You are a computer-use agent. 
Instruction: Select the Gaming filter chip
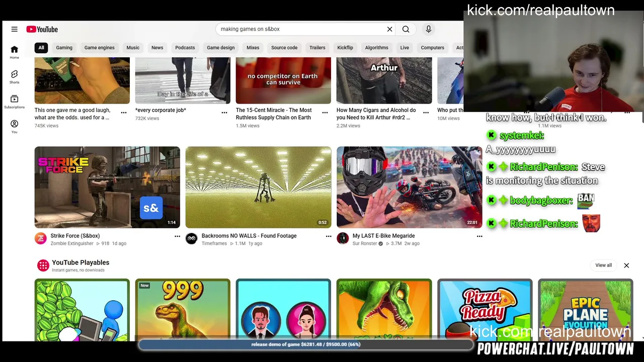click(x=64, y=48)
